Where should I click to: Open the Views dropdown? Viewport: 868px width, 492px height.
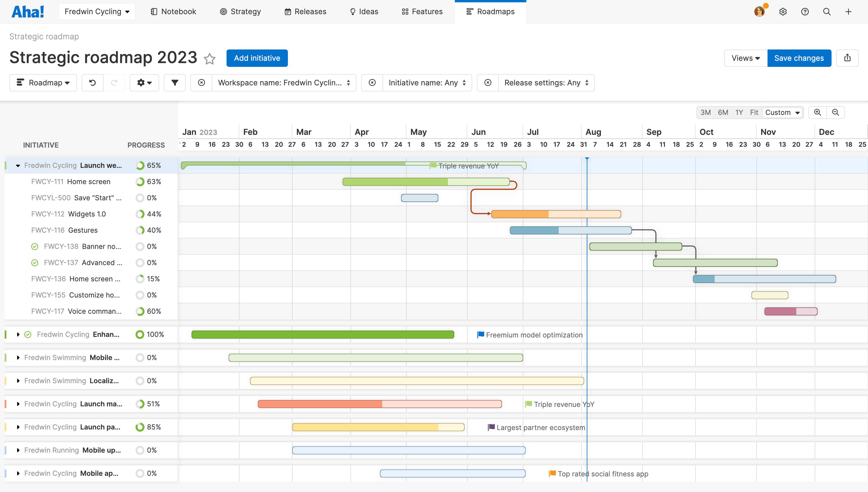(x=745, y=58)
